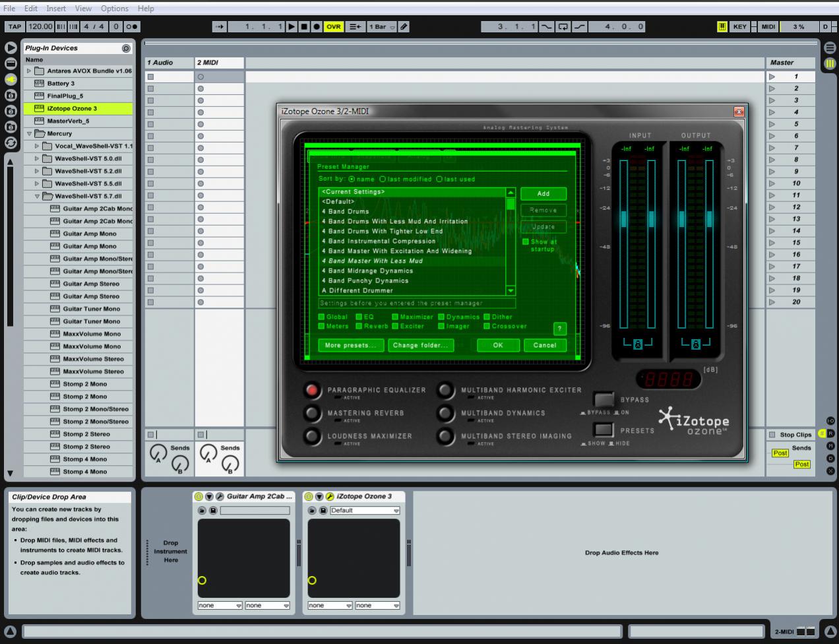Toggle the Follow arrow button in the transport
839x644 pixels.
pyautogui.click(x=220, y=26)
